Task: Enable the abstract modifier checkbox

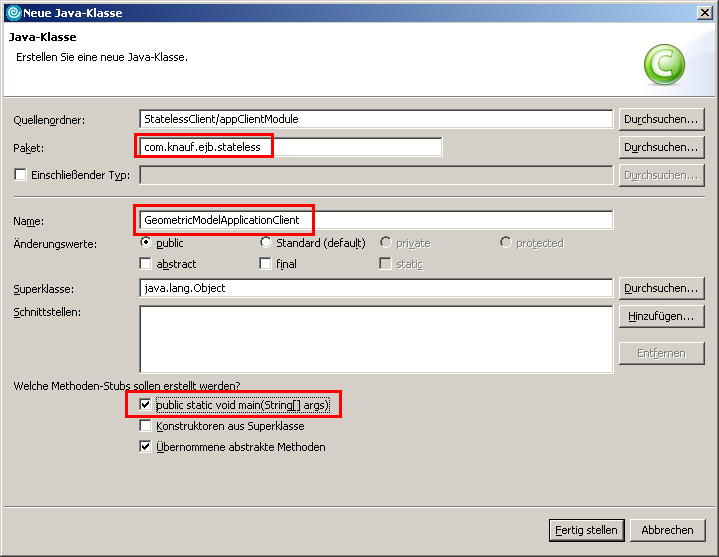Action: [146, 264]
